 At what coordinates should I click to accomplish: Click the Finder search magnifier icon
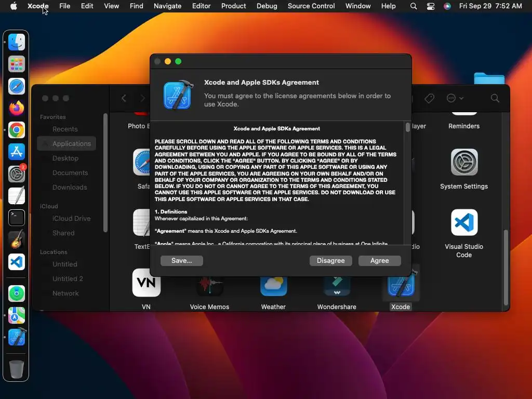click(x=495, y=98)
